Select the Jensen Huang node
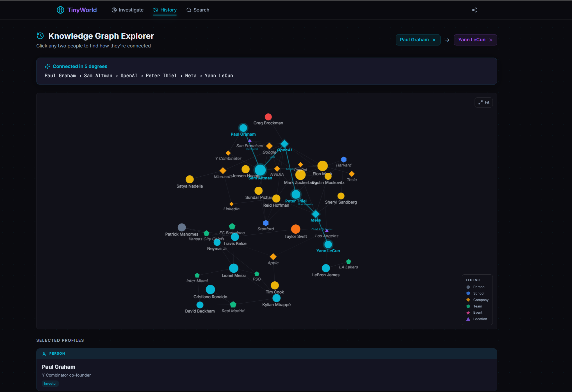This screenshot has height=392, width=572. pos(245,169)
